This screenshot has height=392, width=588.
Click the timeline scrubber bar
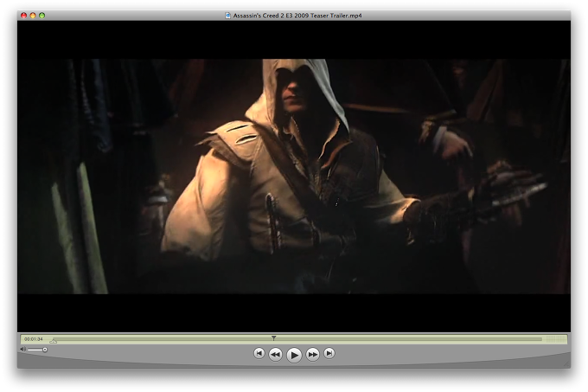(x=298, y=339)
